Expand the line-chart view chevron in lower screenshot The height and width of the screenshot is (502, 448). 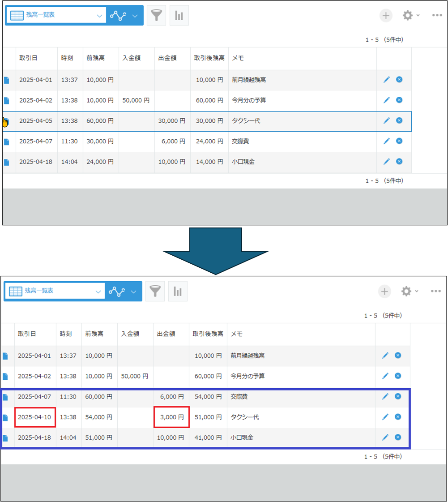tap(133, 292)
